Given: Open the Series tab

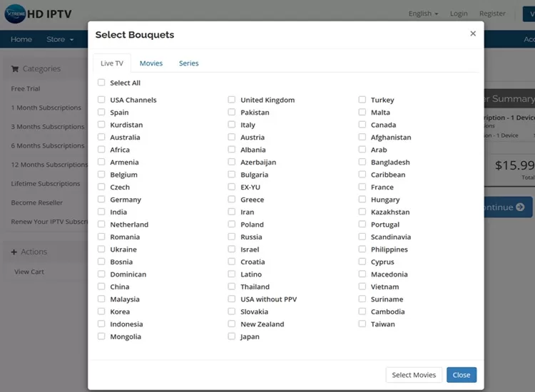Looking at the screenshot, I should point(189,63).
